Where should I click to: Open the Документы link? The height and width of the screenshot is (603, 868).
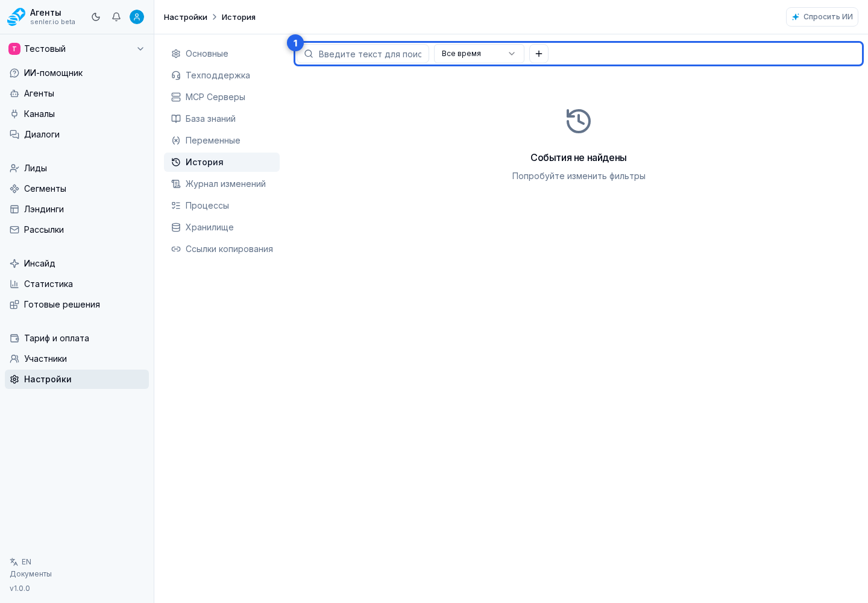click(x=31, y=574)
